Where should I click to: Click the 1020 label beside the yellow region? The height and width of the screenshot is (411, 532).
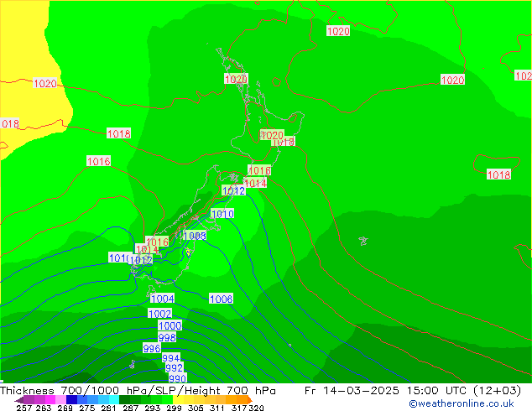pyautogui.click(x=45, y=83)
